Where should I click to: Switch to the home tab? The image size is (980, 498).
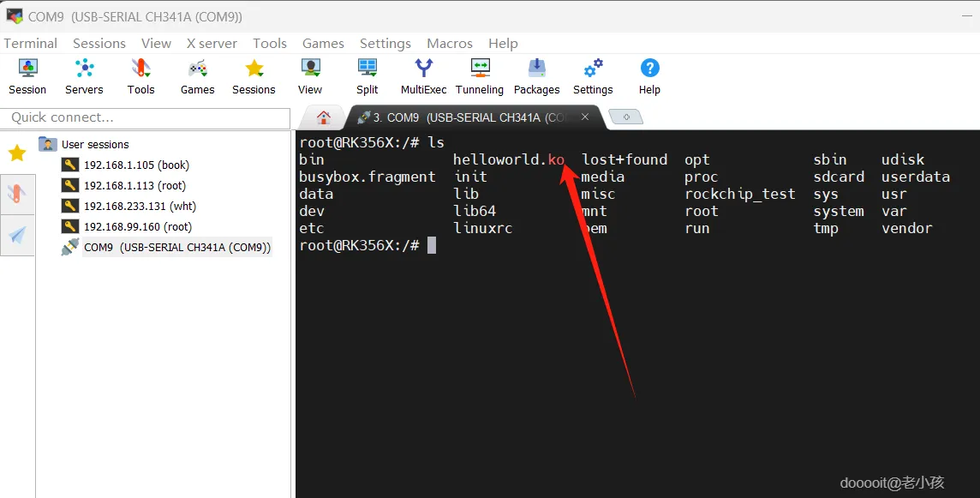pyautogui.click(x=323, y=117)
